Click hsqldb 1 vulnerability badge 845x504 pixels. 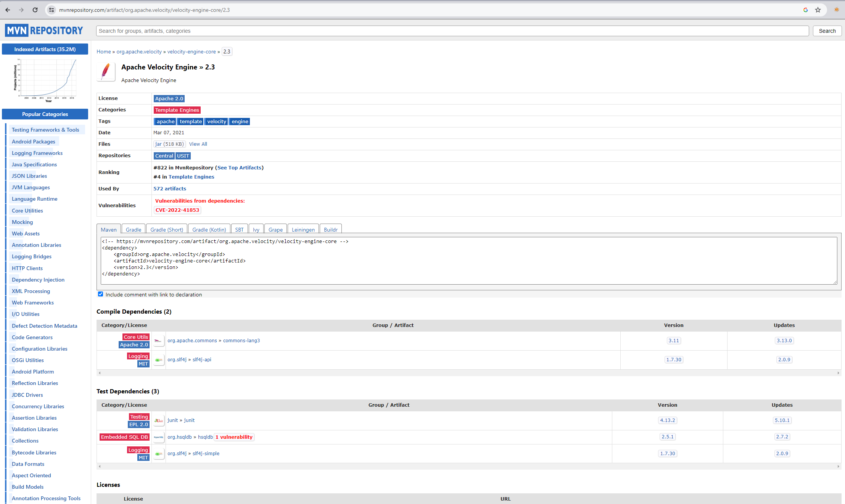pos(234,437)
